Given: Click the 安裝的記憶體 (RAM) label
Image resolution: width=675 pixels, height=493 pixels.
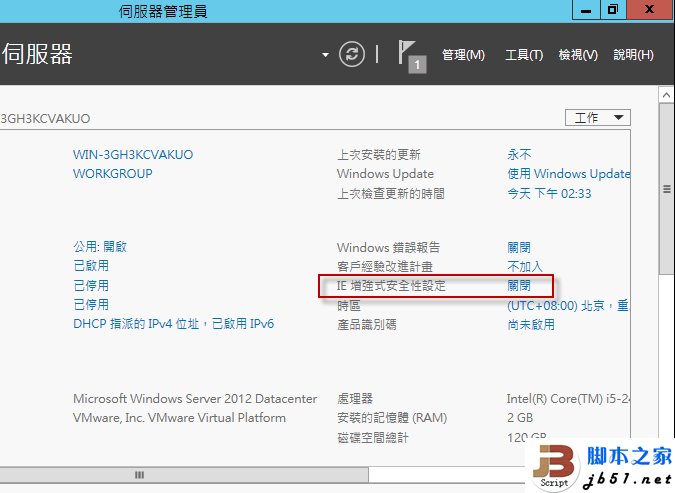Looking at the screenshot, I should pos(392,418).
